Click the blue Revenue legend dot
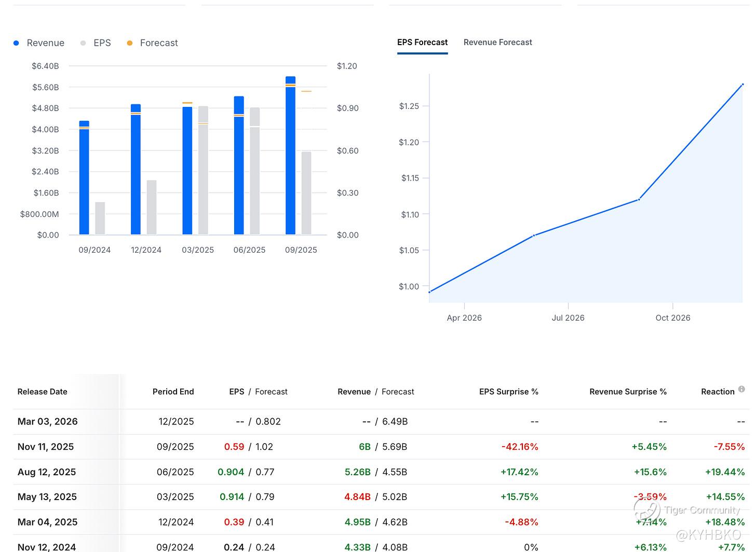This screenshot has width=756, height=552. [x=16, y=43]
